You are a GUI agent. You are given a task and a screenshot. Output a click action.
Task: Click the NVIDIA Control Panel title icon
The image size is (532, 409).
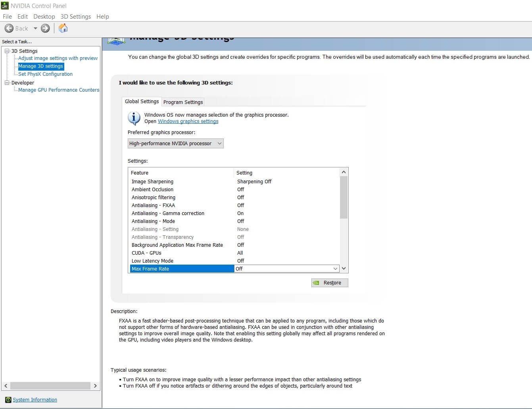pos(5,6)
